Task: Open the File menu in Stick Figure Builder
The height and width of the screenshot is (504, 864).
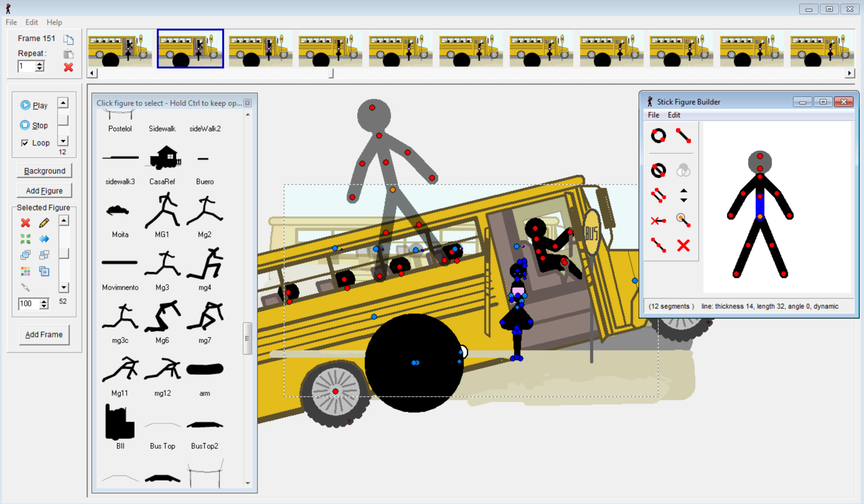Action: click(x=653, y=115)
